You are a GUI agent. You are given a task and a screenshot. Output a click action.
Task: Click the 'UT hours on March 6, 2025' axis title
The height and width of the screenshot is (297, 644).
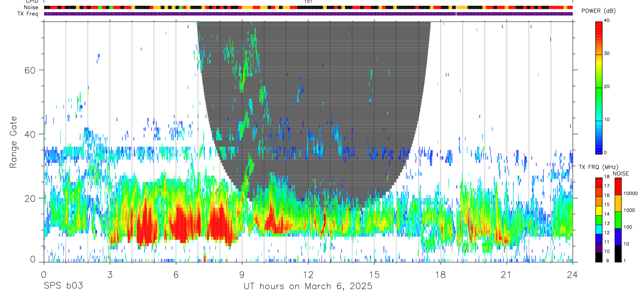coord(308,286)
